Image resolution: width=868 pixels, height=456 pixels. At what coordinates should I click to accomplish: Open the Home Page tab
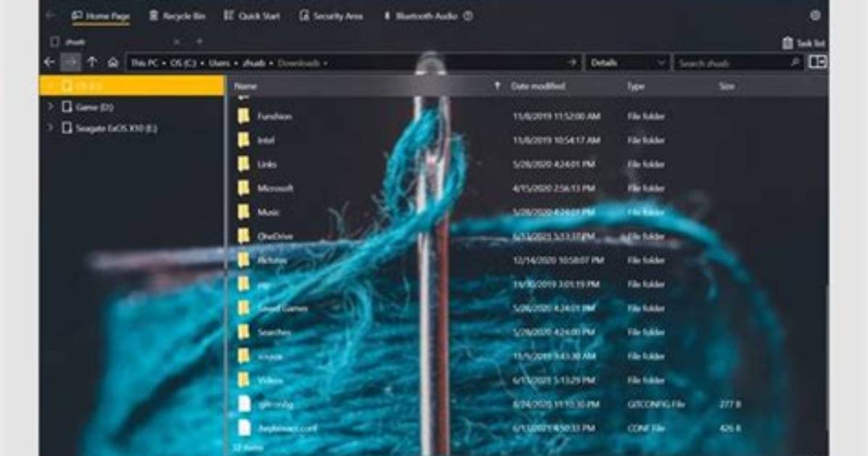point(101,16)
